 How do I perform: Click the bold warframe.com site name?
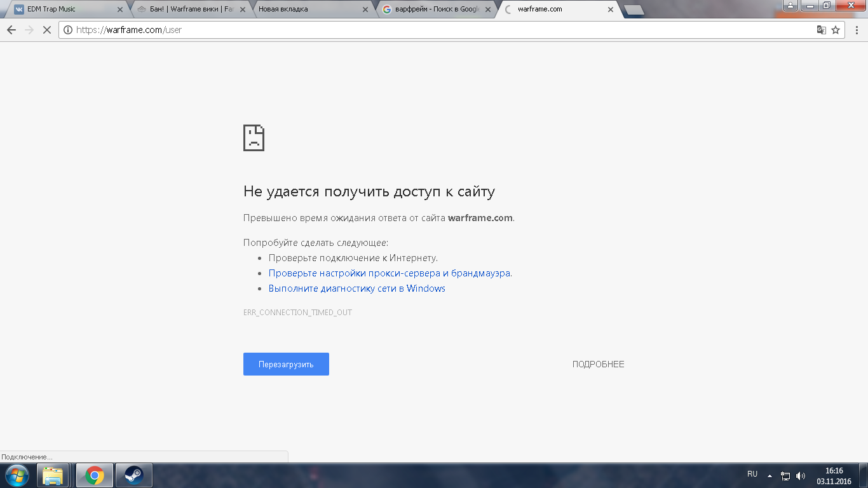[x=480, y=218]
